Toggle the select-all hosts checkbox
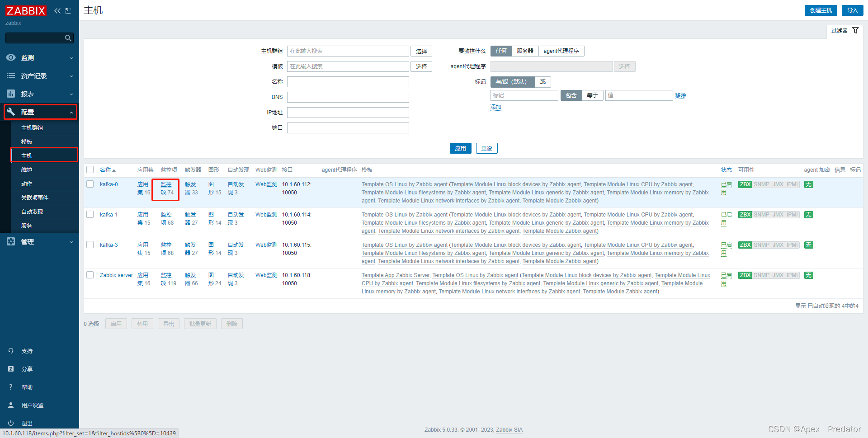The image size is (868, 438). (x=90, y=170)
